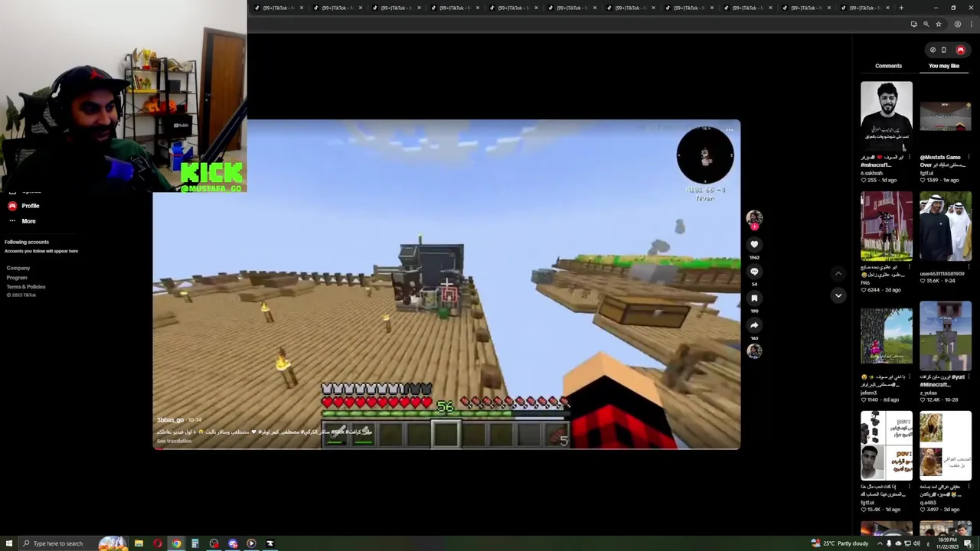Expand Program footer section
The image size is (980, 551).
[x=17, y=277]
